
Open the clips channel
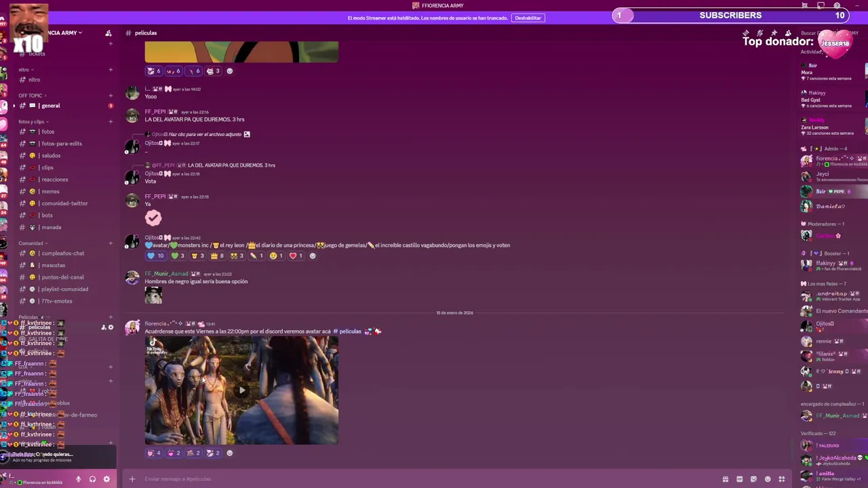coord(65,167)
